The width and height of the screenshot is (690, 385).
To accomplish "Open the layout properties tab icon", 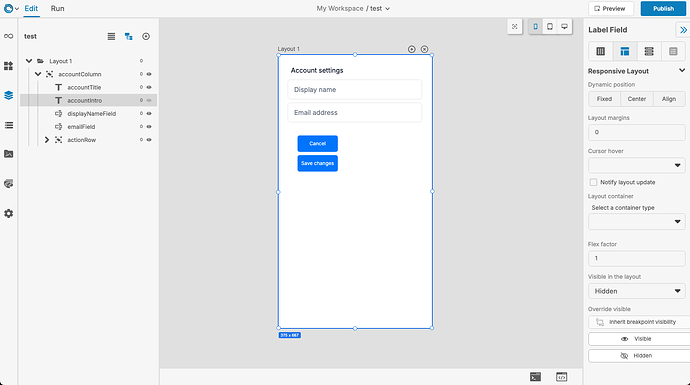I will click(x=624, y=51).
